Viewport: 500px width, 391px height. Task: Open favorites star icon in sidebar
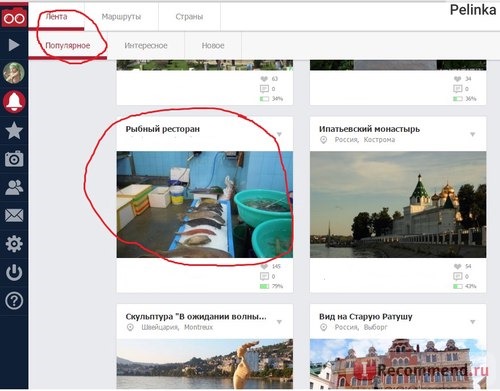click(14, 130)
